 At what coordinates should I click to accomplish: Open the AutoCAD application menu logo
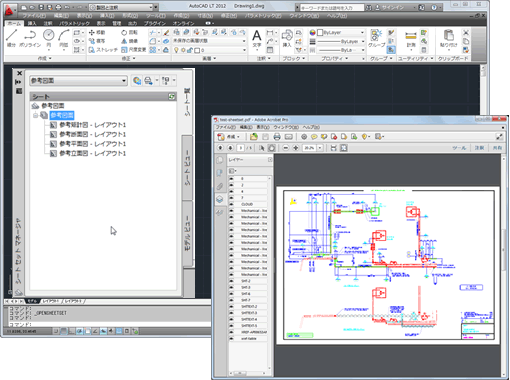tap(9, 10)
